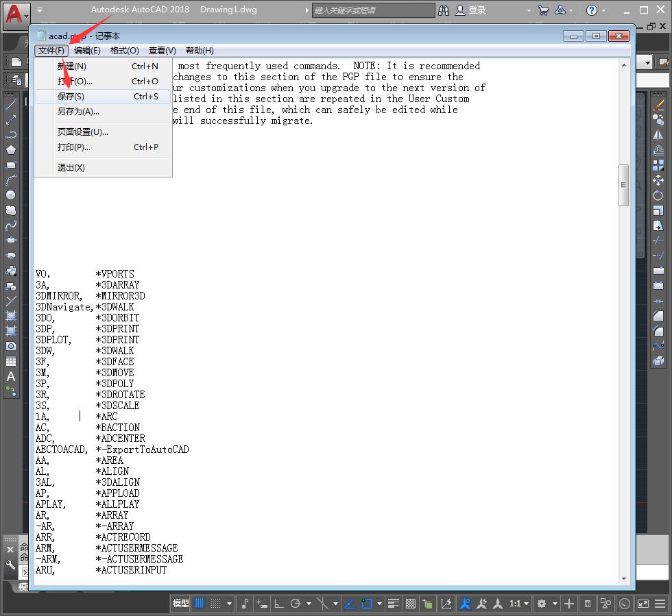This screenshot has width=672, height=616.
Task: Select the Line tool in AutoCAD draw toolbar
Action: point(11,105)
